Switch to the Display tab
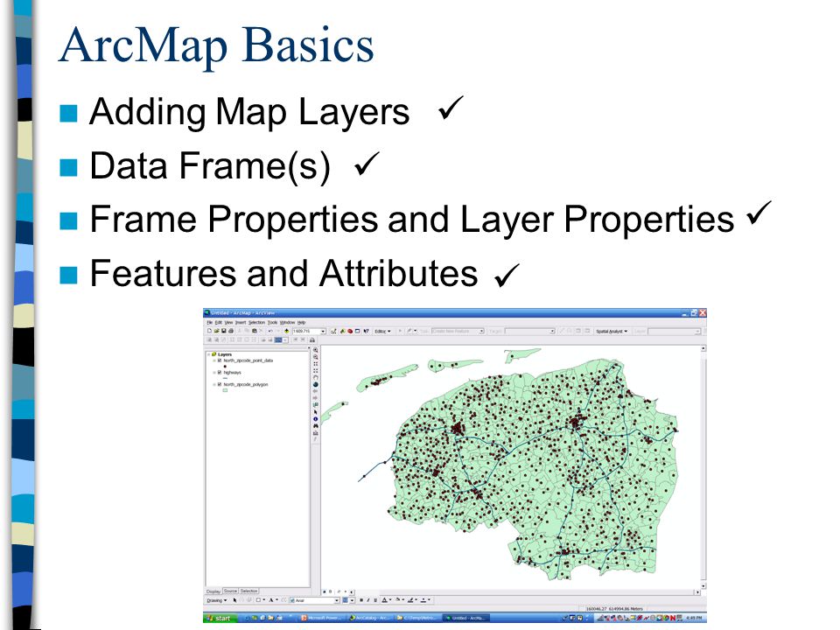The width and height of the screenshot is (840, 630). [213, 591]
